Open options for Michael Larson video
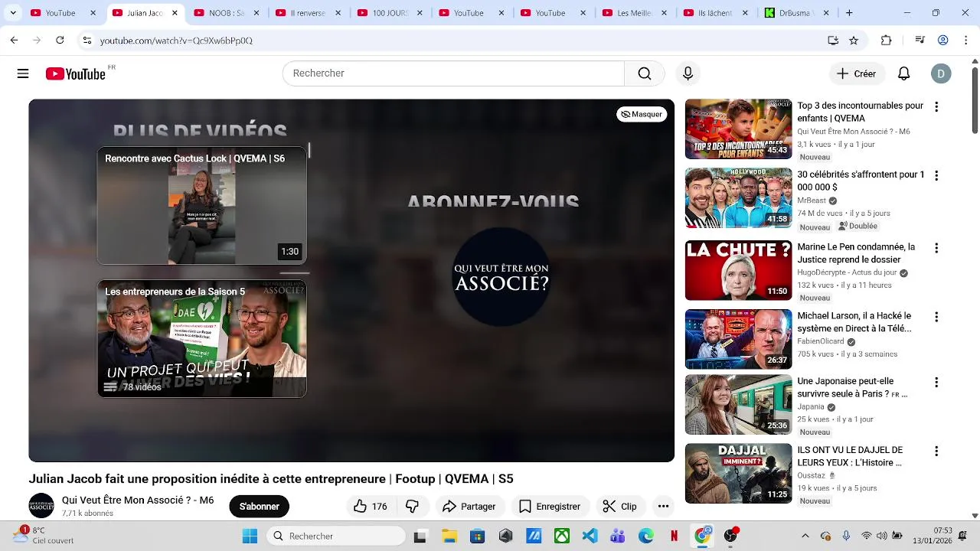The height and width of the screenshot is (551, 980). pos(936,318)
